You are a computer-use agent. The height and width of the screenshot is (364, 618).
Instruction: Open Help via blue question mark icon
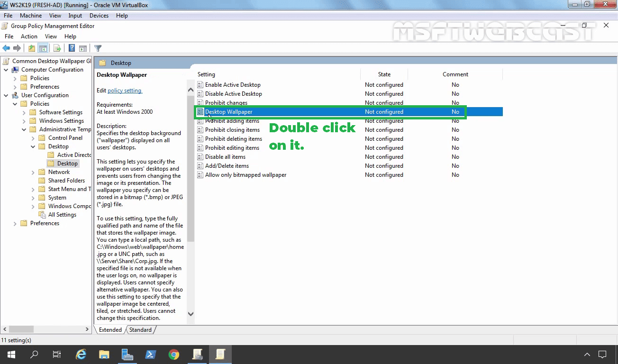[x=72, y=48]
